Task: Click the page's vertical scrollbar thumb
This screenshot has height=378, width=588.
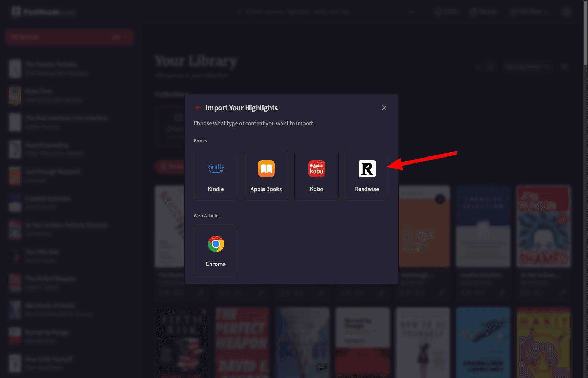Action: (x=585, y=33)
